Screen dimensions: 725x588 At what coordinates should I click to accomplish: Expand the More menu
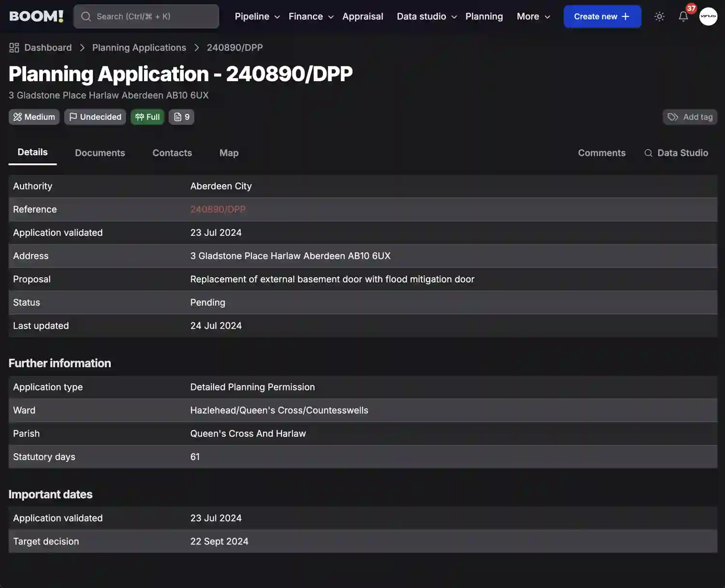point(533,16)
